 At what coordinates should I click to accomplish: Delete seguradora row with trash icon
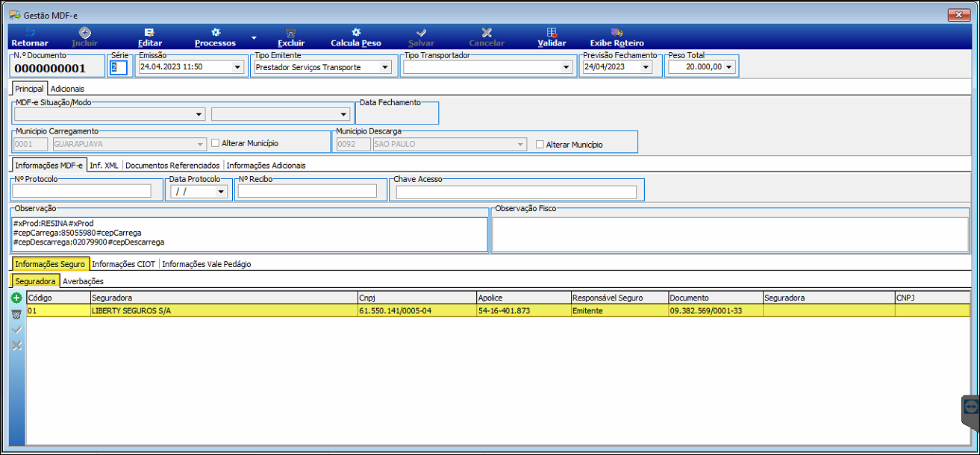tap(16, 313)
